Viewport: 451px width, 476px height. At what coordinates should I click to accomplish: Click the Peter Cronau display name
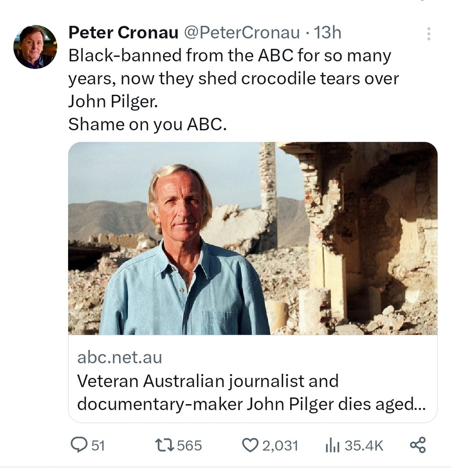tap(123, 32)
